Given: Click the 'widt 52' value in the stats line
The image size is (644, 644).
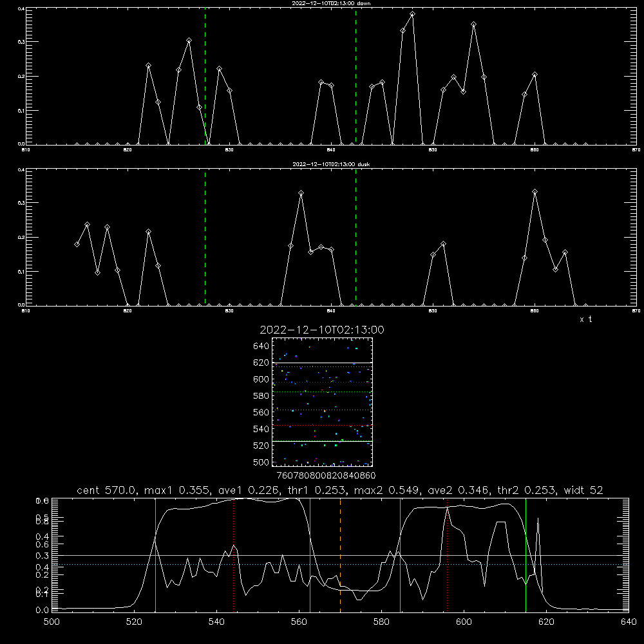Looking at the screenshot, I should tap(583, 490).
